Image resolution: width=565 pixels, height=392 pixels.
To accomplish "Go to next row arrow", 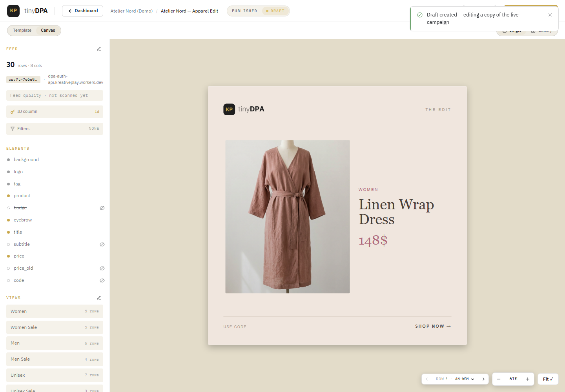I will [x=483, y=379].
